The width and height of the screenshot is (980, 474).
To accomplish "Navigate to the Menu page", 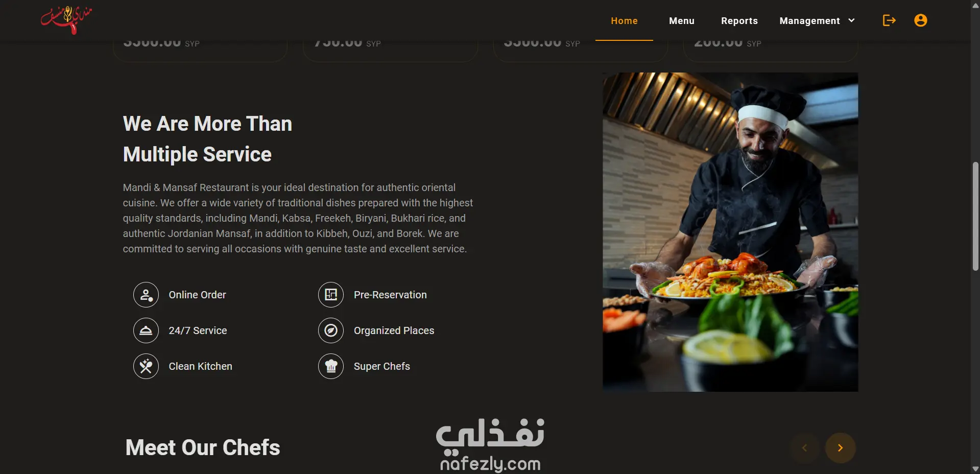I will (682, 21).
